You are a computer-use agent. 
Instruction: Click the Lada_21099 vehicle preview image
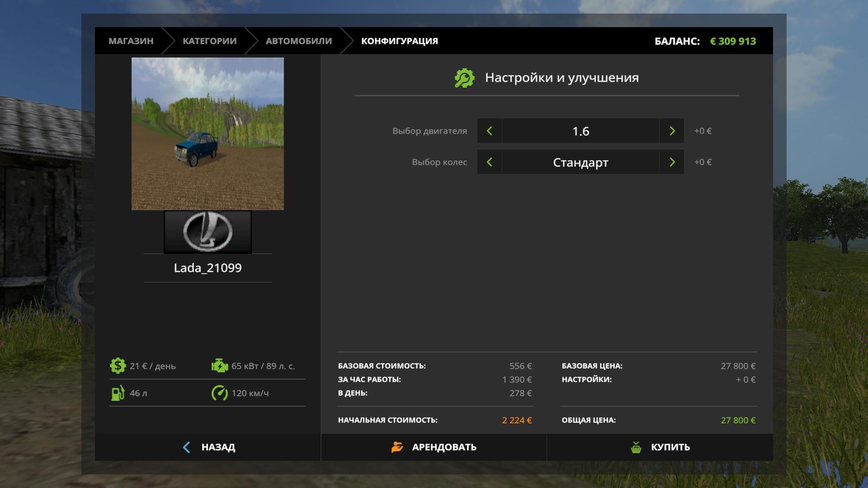(x=207, y=133)
